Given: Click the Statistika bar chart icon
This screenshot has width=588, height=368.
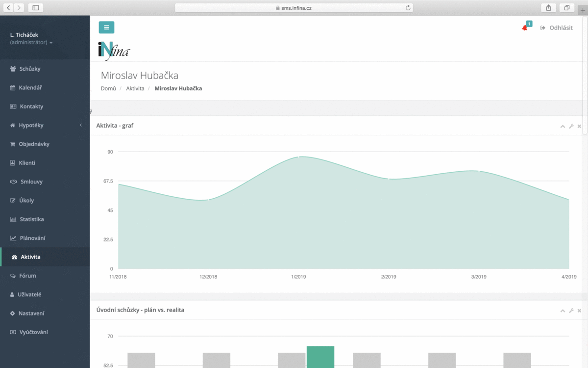Looking at the screenshot, I should [13, 219].
